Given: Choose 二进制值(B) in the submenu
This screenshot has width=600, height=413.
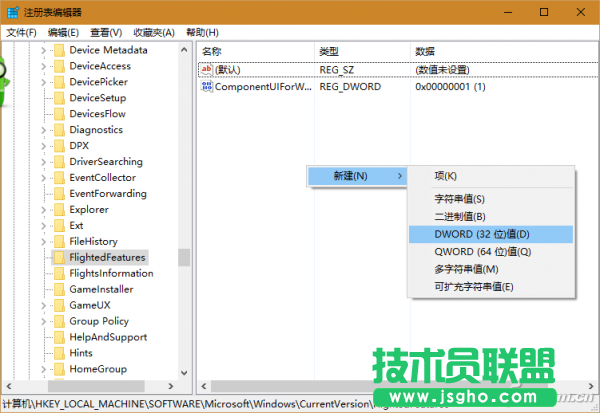Looking at the screenshot, I should click(491, 217).
